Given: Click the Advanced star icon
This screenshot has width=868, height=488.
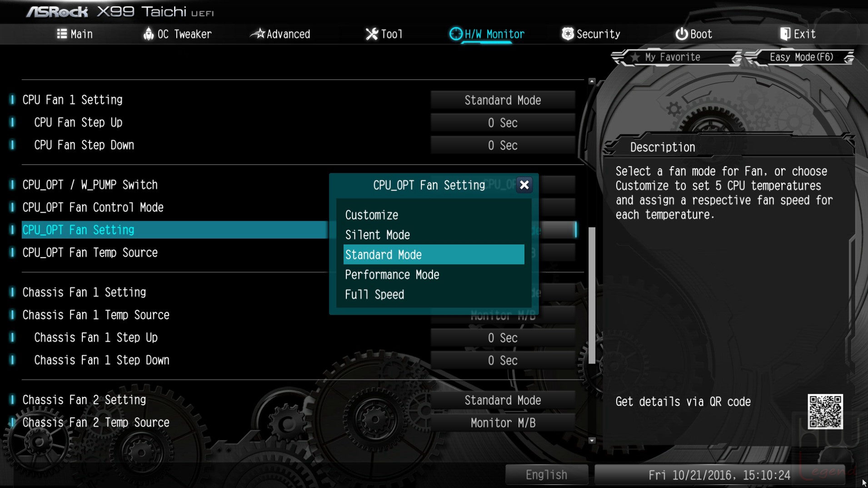Looking at the screenshot, I should (258, 34).
